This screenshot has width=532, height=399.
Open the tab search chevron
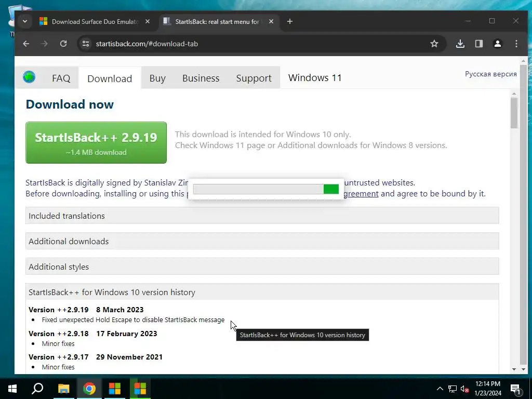coord(25,21)
